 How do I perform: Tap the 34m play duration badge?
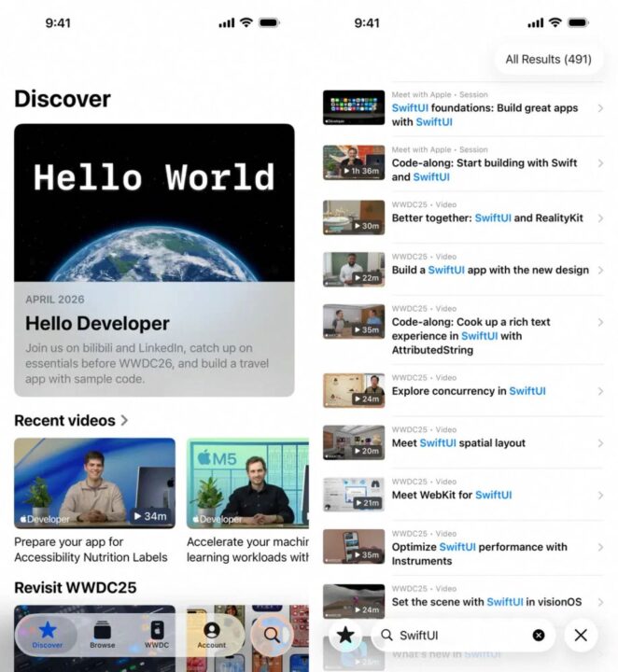[150, 516]
